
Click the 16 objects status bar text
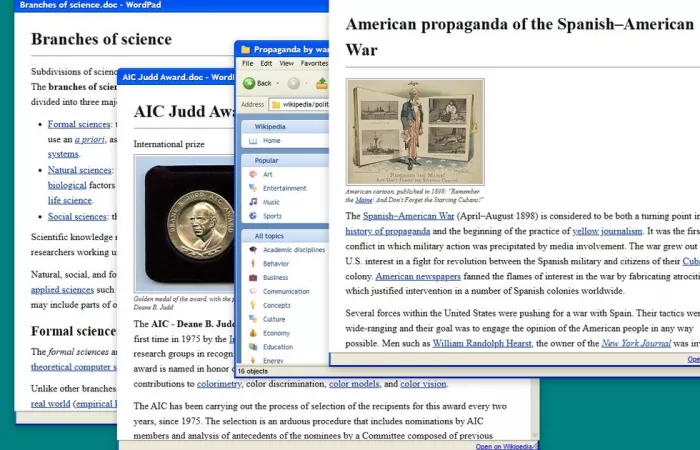(x=253, y=371)
